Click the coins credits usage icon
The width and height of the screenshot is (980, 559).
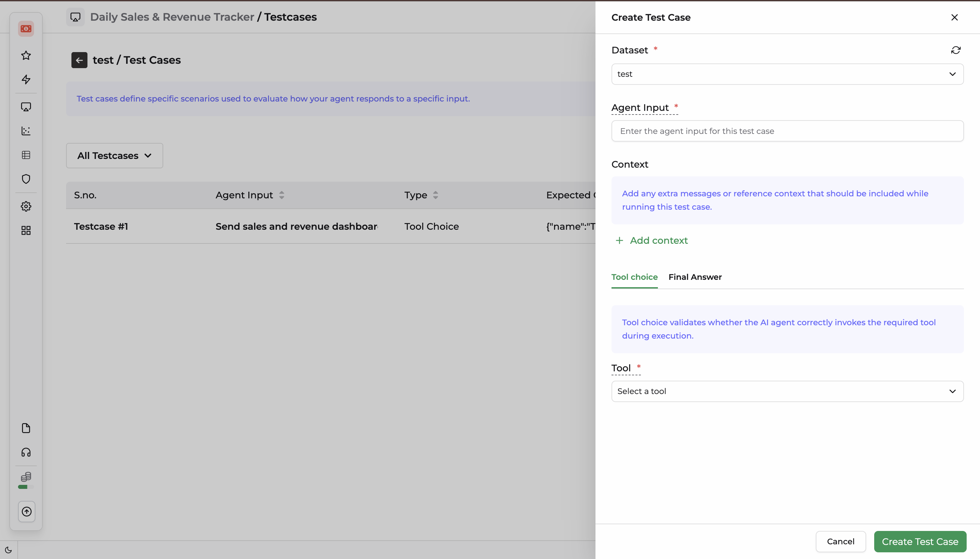[26, 477]
